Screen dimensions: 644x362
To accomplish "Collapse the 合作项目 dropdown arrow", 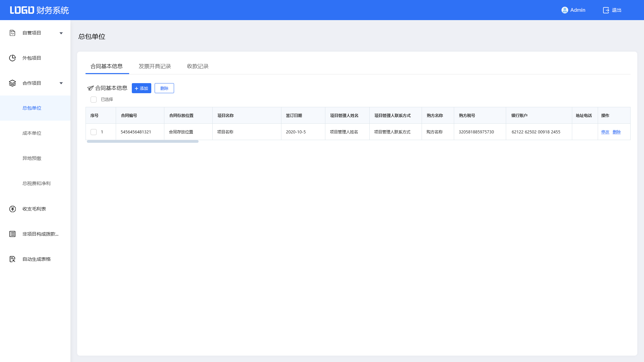I will click(x=61, y=83).
